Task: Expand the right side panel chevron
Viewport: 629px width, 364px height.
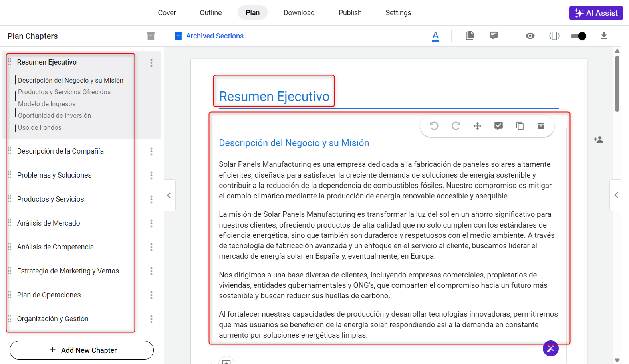Action: (616, 195)
